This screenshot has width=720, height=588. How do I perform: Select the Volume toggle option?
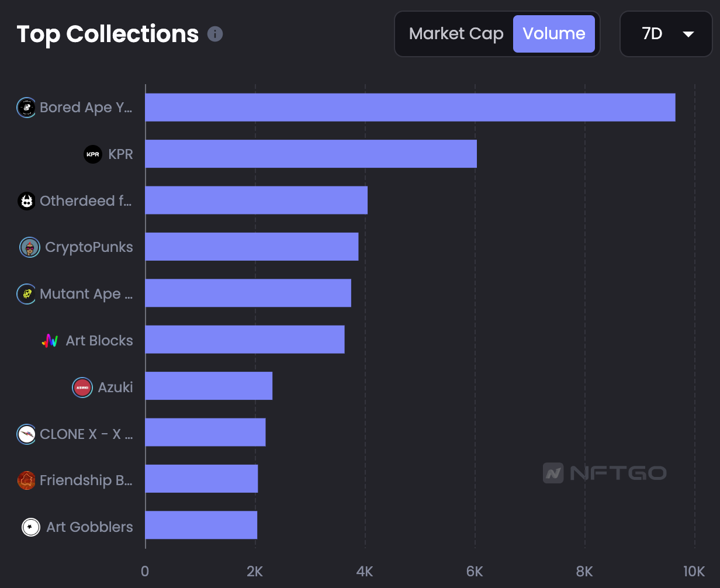[553, 34]
